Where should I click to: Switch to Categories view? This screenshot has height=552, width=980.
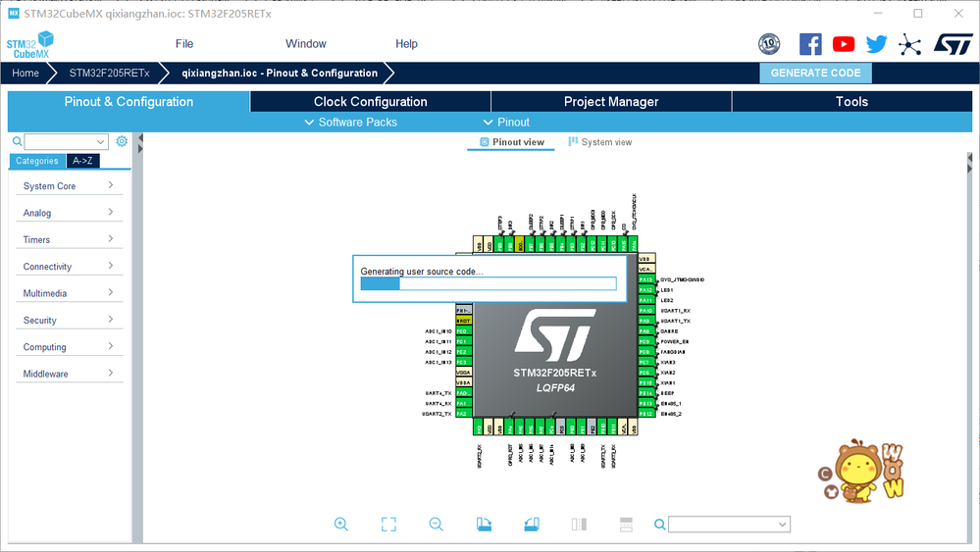37,161
